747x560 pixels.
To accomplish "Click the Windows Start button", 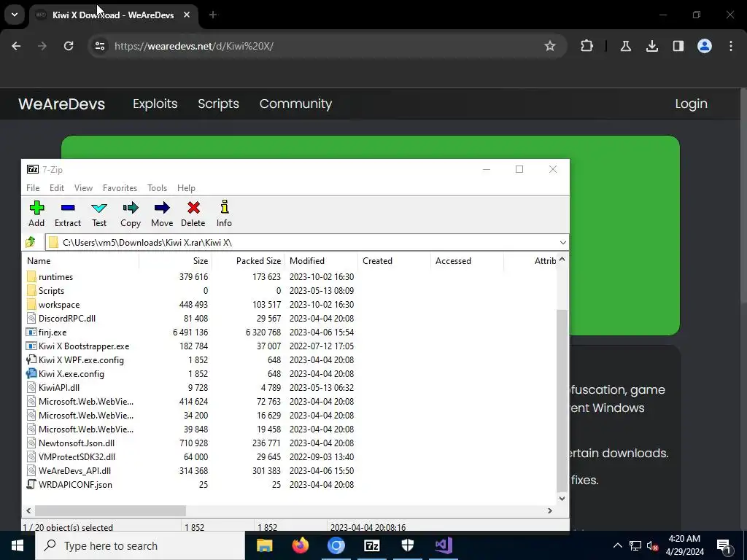I will tap(18, 545).
